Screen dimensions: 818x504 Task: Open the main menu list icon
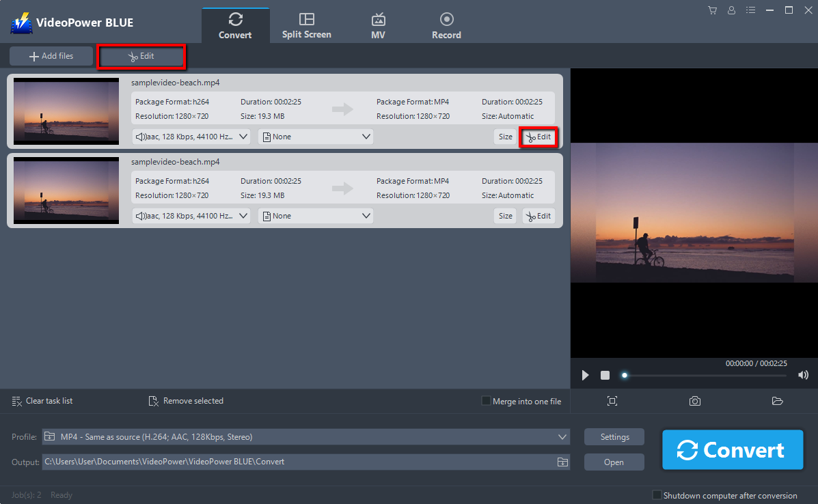point(750,10)
